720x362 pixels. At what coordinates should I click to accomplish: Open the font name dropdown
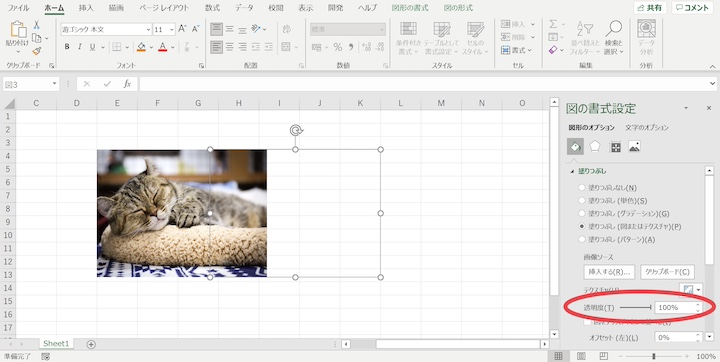[x=148, y=29]
